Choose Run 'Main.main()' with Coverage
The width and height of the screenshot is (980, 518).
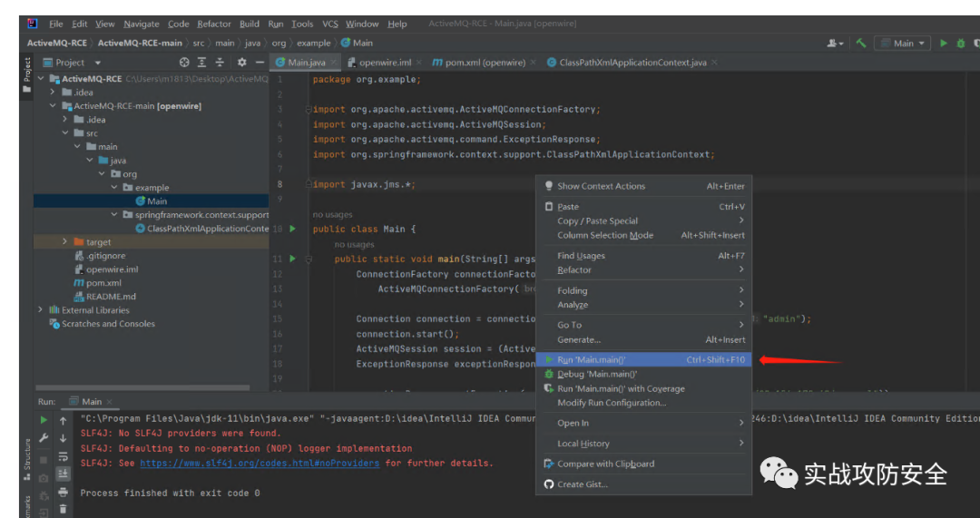click(x=643, y=388)
